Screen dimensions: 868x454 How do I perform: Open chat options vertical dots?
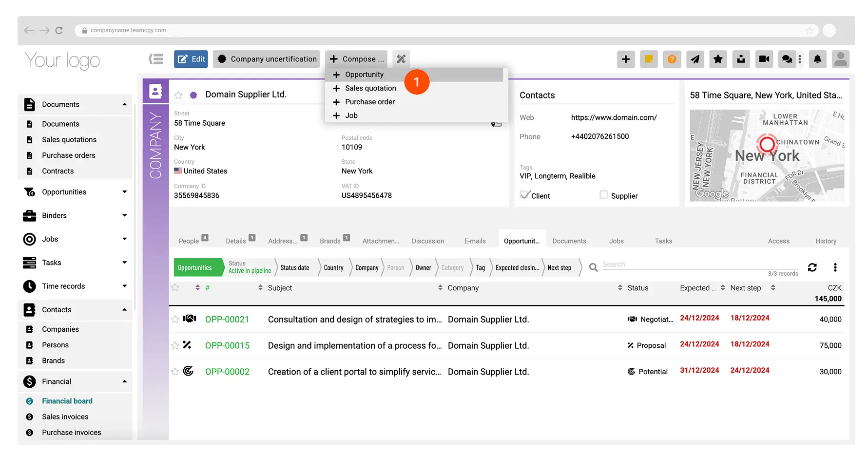pos(800,59)
